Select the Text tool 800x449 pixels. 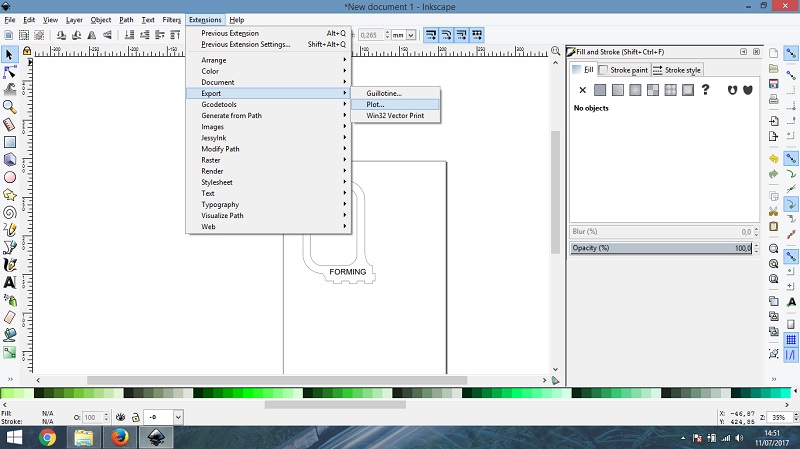[x=9, y=282]
